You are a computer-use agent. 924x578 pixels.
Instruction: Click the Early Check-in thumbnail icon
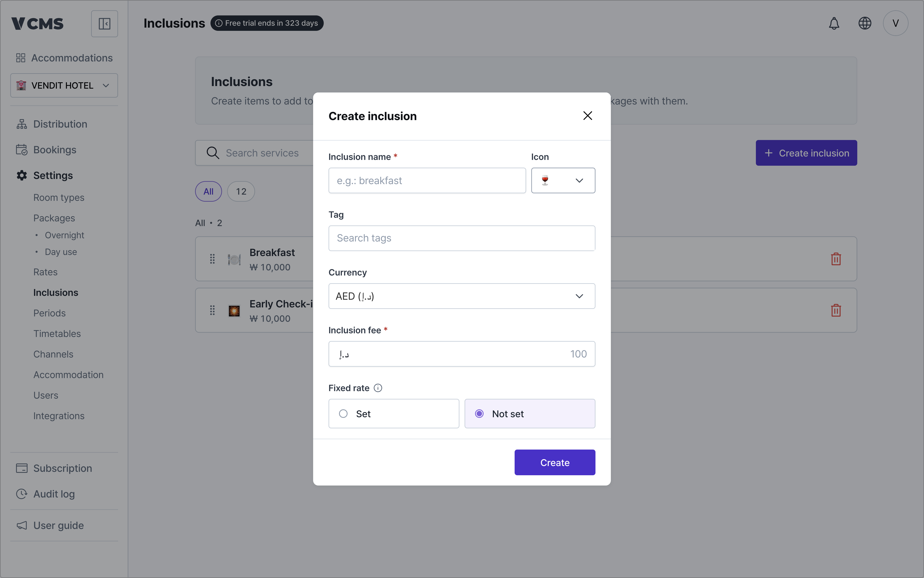[x=234, y=311]
